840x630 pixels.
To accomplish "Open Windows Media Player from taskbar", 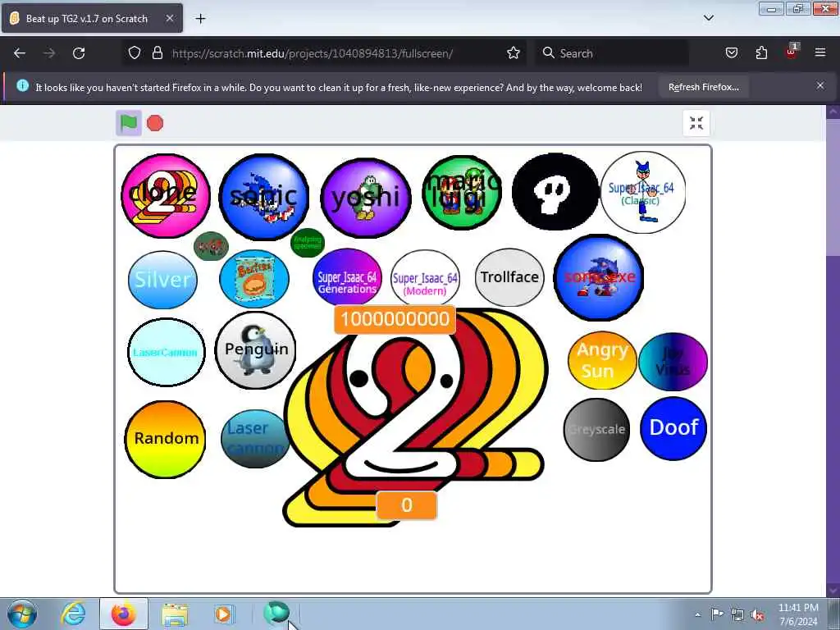I will click(x=223, y=614).
